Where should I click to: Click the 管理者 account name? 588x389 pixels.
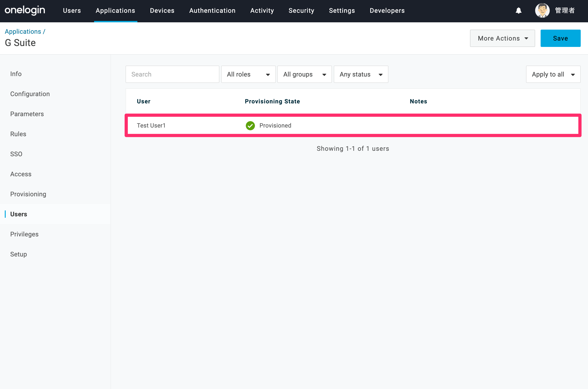(565, 10)
